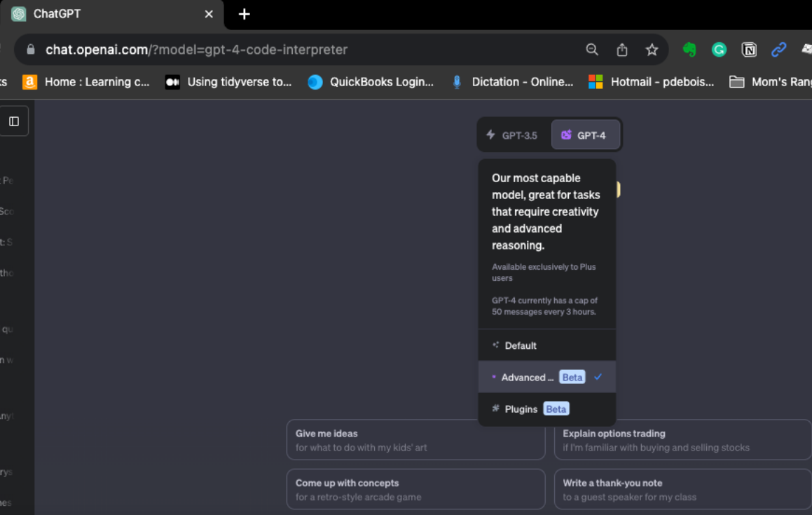
Task: Select the Default GPT-4 mode
Action: coord(521,345)
